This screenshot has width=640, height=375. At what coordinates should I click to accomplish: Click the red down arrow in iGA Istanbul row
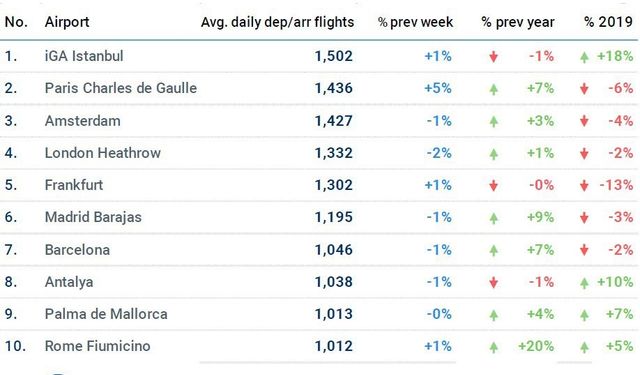pos(493,56)
